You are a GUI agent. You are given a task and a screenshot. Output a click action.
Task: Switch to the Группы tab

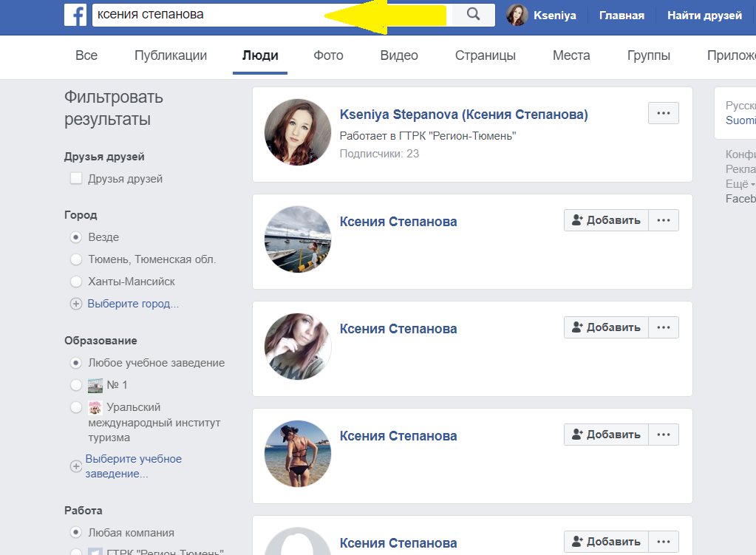[x=649, y=55]
